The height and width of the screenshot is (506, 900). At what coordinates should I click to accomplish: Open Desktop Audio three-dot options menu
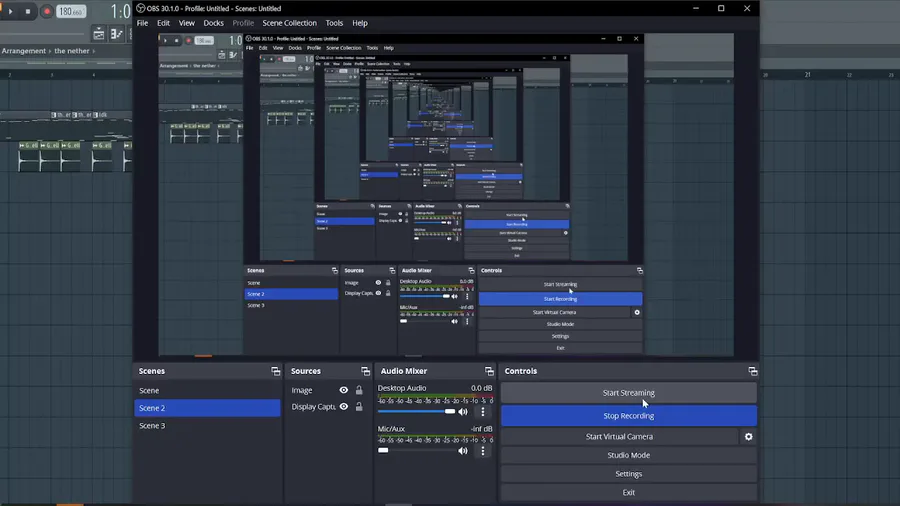(483, 411)
